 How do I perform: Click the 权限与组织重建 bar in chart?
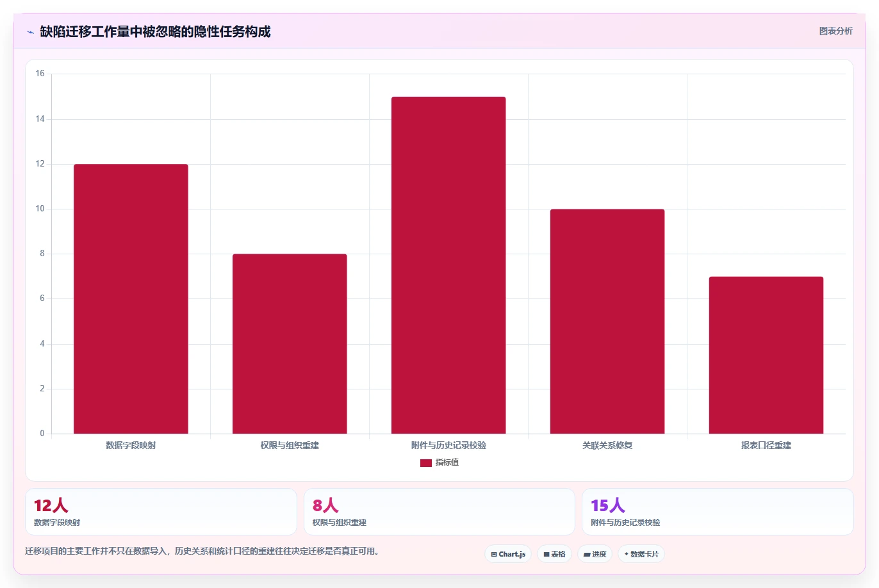290,344
